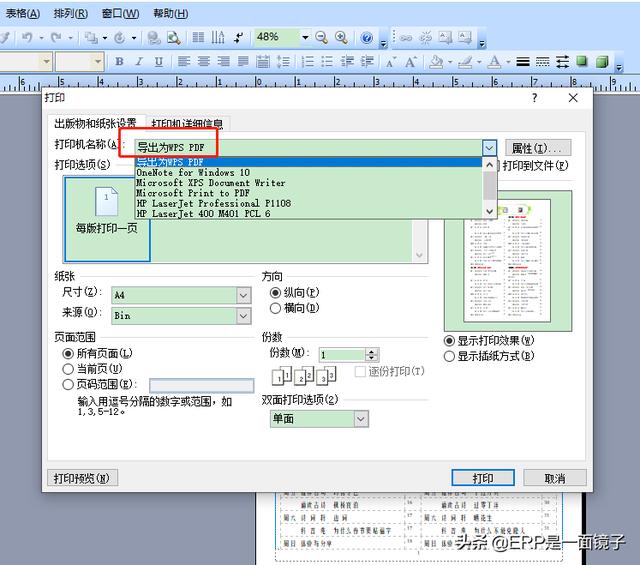Screen dimensions: 640x565
Task: Open the paper size A4 dropdown
Action: tap(244, 295)
